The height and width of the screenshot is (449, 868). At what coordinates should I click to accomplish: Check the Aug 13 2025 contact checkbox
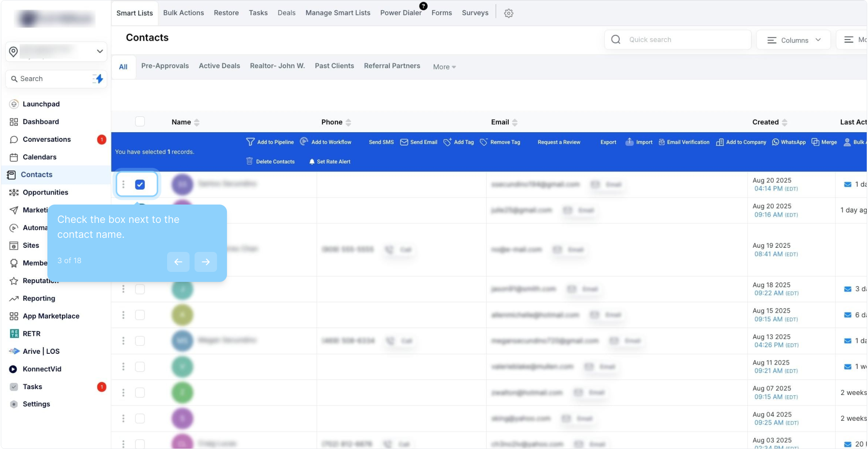tap(140, 341)
